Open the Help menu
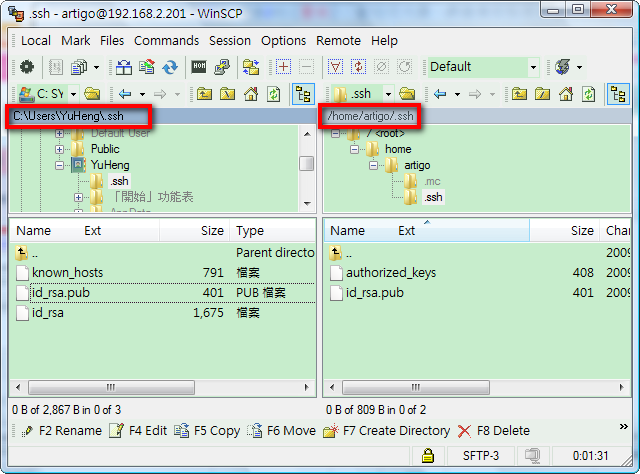The height and width of the screenshot is (474, 640). (x=384, y=41)
